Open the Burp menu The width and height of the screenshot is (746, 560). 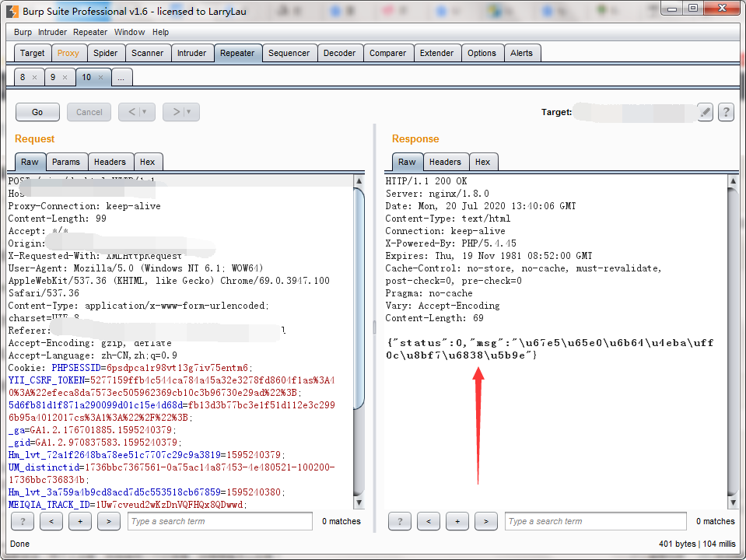23,32
